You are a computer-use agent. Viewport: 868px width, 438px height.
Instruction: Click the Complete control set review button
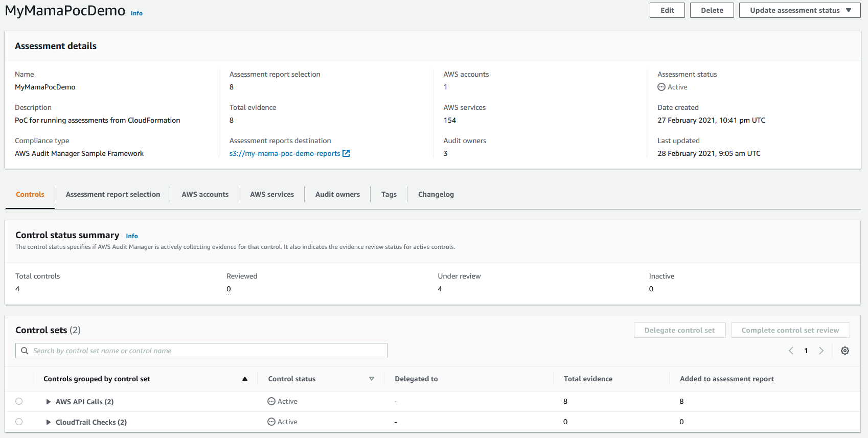[790, 330]
